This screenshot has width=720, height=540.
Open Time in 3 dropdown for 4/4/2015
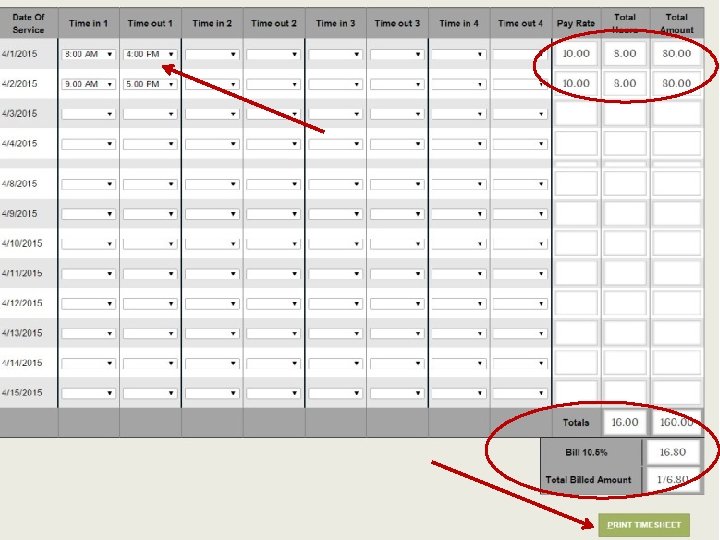pos(335,144)
